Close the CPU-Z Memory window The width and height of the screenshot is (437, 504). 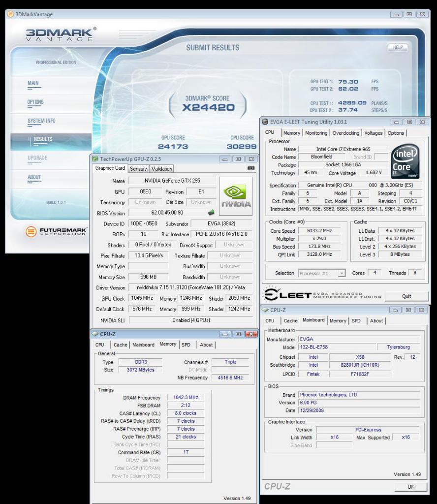coord(251,334)
